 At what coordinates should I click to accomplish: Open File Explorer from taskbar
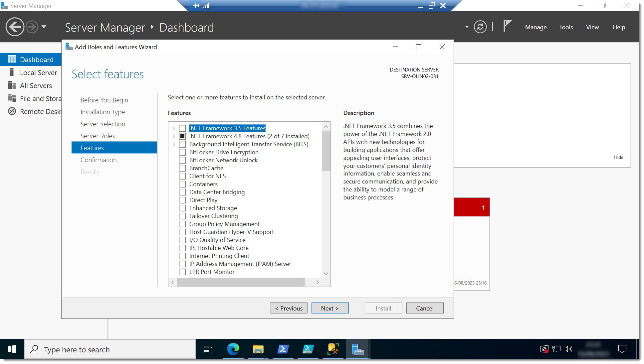pos(258,349)
